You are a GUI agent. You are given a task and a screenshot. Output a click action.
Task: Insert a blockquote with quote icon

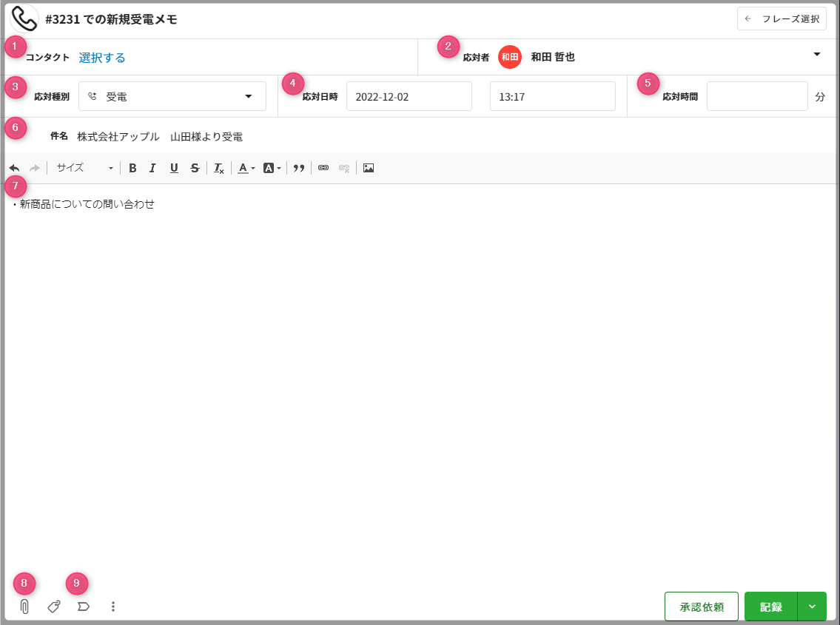(x=299, y=168)
